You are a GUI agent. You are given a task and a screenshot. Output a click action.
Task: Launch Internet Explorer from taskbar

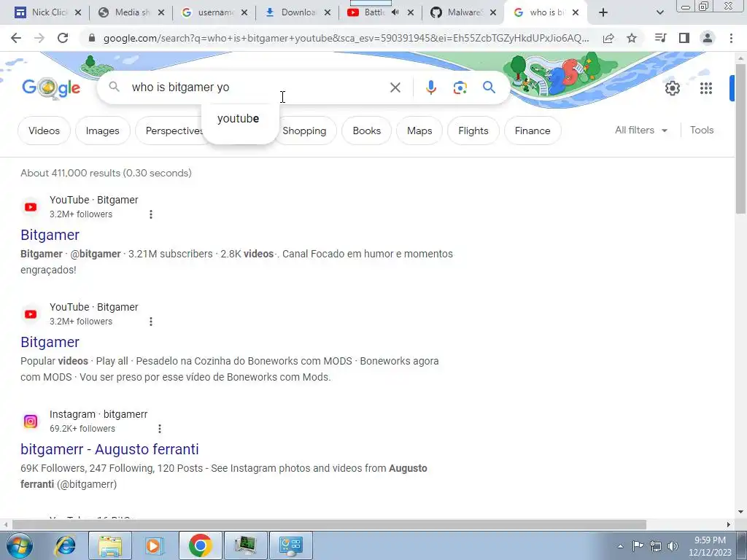pyautogui.click(x=65, y=545)
